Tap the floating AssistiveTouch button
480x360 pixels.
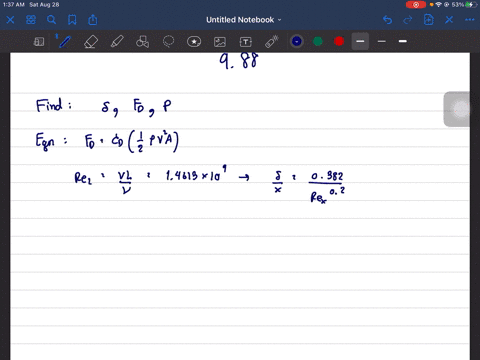click(x=461, y=109)
